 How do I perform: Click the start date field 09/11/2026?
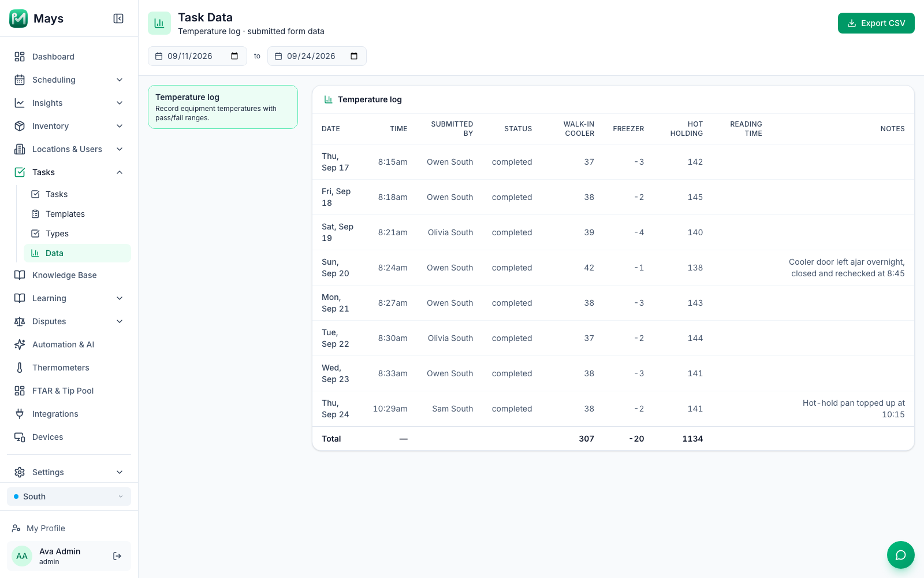(x=198, y=56)
